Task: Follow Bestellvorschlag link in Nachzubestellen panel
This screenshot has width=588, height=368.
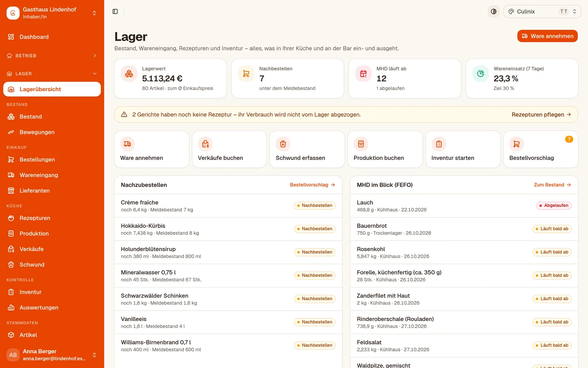Action: [x=312, y=185]
